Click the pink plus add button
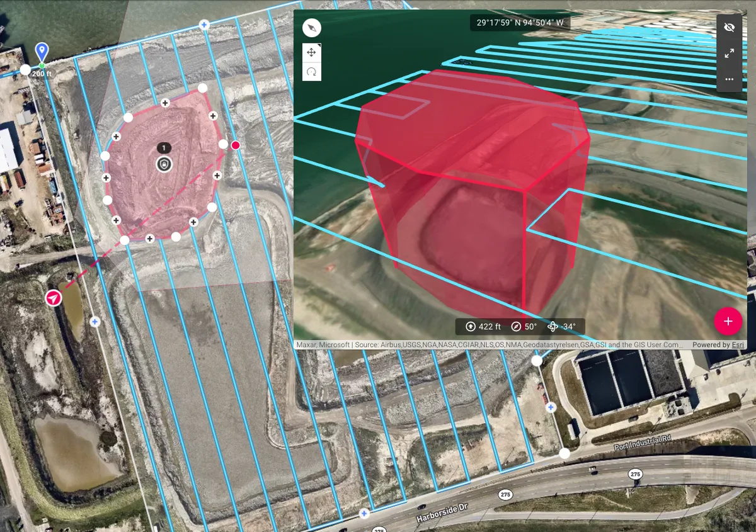Viewport: 756px width, 532px height. point(728,321)
